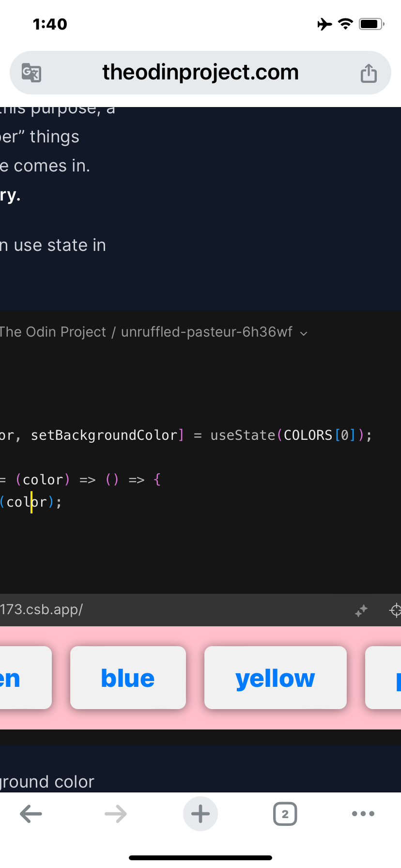The height and width of the screenshot is (868, 401).
Task: Tap the sparkle AI icon in preview bar
Action: tap(361, 610)
